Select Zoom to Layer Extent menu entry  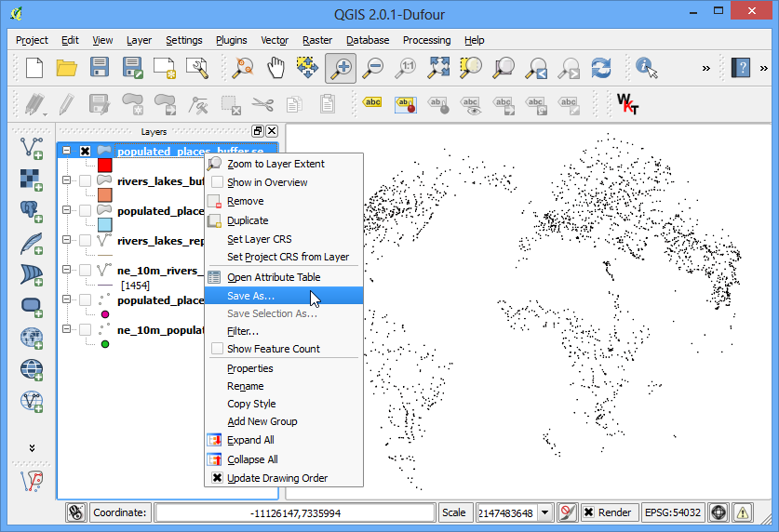pyautogui.click(x=284, y=164)
